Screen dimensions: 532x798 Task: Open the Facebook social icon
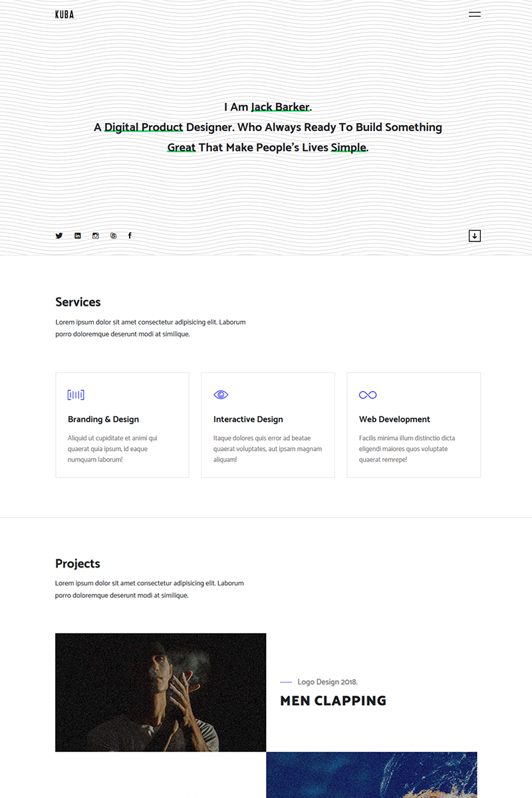point(130,235)
